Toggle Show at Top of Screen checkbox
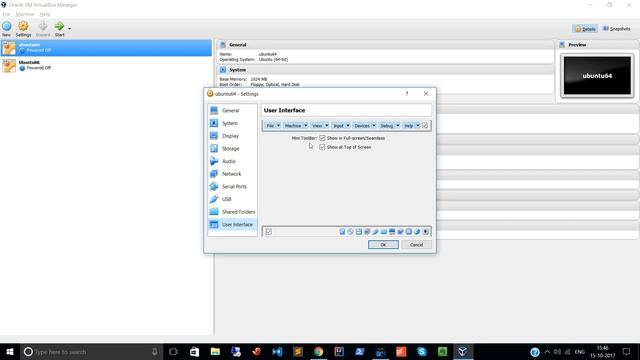The image size is (640, 360). [322, 147]
